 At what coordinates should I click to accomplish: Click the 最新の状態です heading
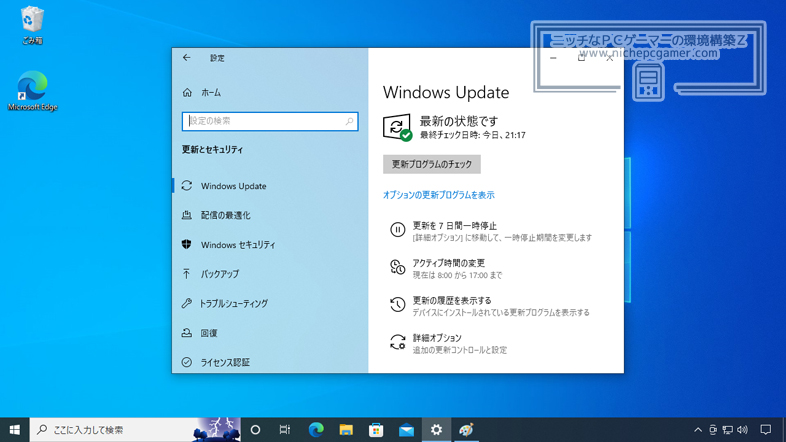click(459, 121)
